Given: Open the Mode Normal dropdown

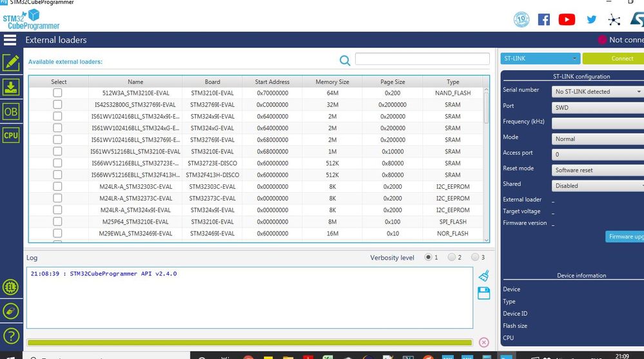Looking at the screenshot, I should click(x=598, y=139).
